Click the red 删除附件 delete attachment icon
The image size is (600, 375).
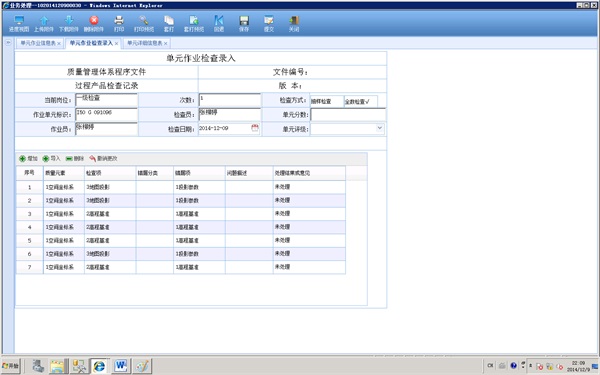[x=94, y=23]
